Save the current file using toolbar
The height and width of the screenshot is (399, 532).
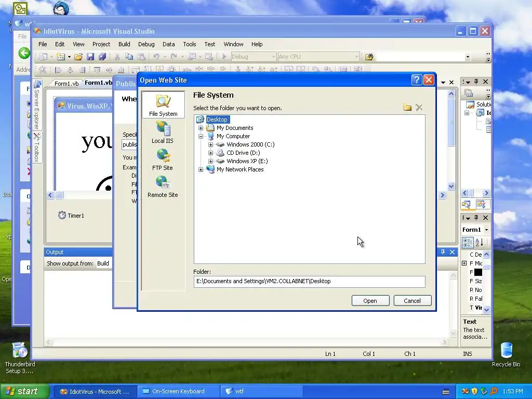(x=90, y=57)
